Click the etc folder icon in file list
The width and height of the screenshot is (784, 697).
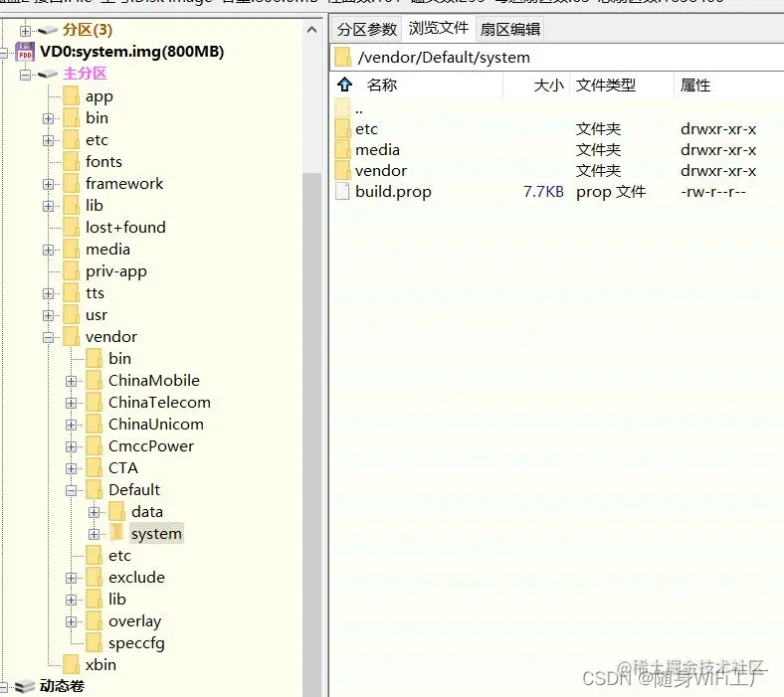tap(342, 128)
